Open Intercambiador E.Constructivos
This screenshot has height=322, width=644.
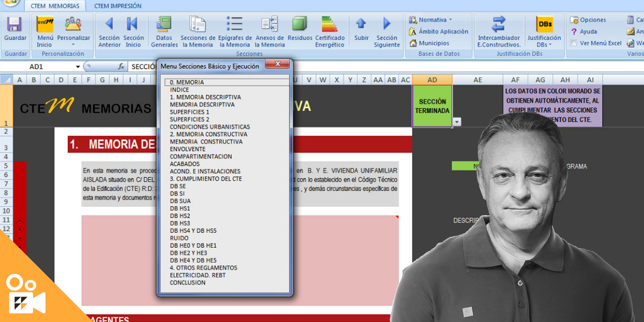(x=499, y=32)
